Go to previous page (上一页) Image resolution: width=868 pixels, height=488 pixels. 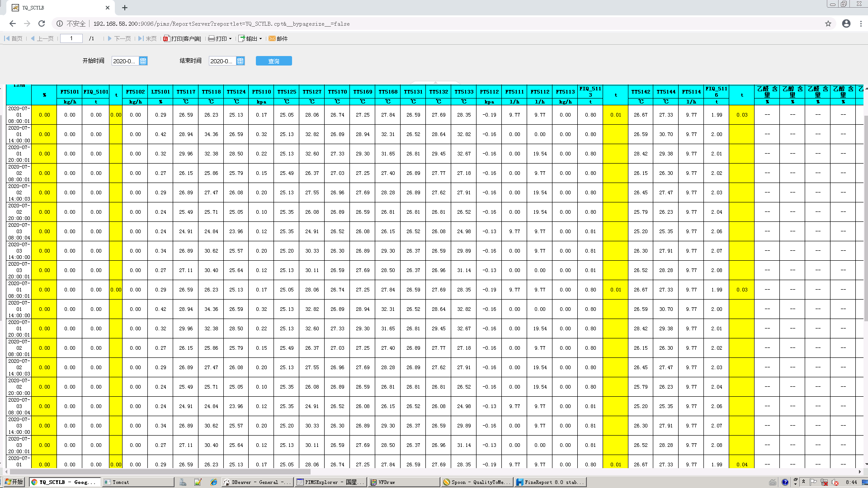[42, 38]
